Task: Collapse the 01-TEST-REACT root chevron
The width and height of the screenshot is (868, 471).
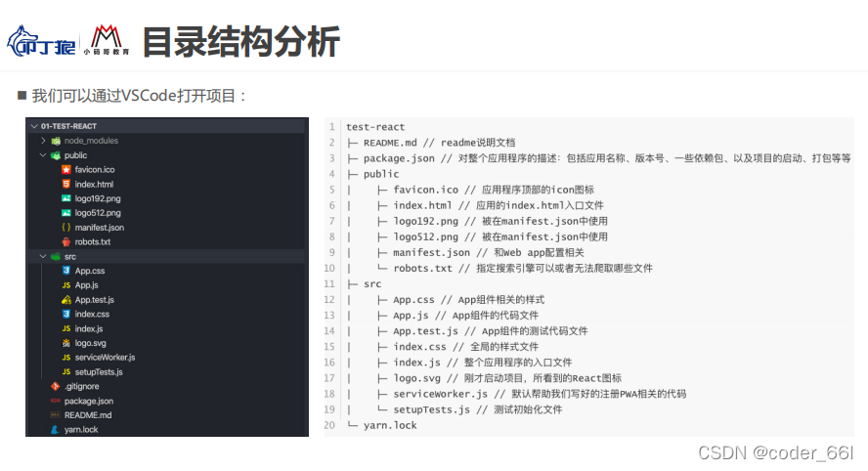Action: pyautogui.click(x=34, y=126)
